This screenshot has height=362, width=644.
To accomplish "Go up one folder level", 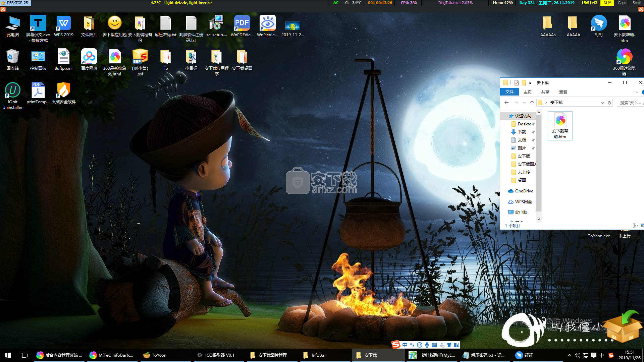I will [x=532, y=103].
